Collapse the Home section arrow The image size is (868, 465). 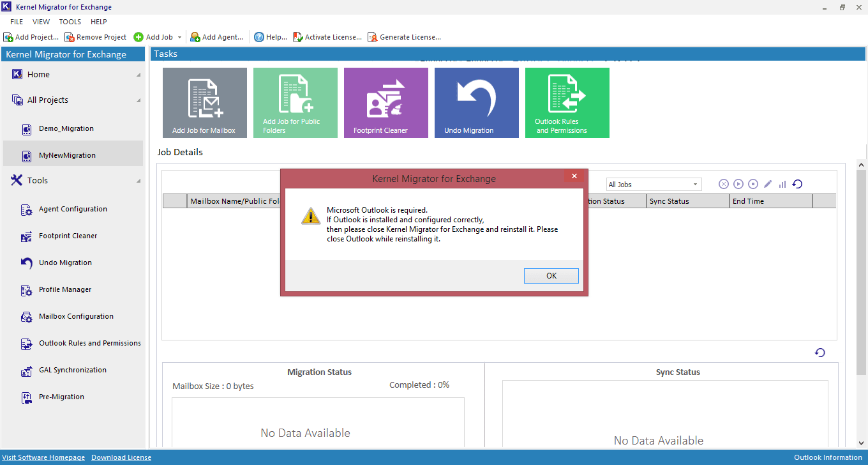pos(138,75)
